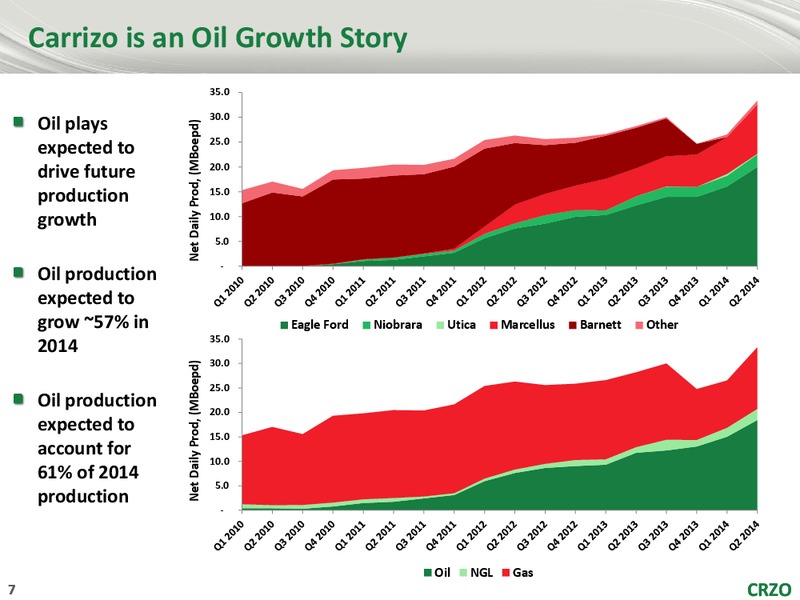
Task: Click the 35.0 axis value on the plays chart
Action: (219, 92)
